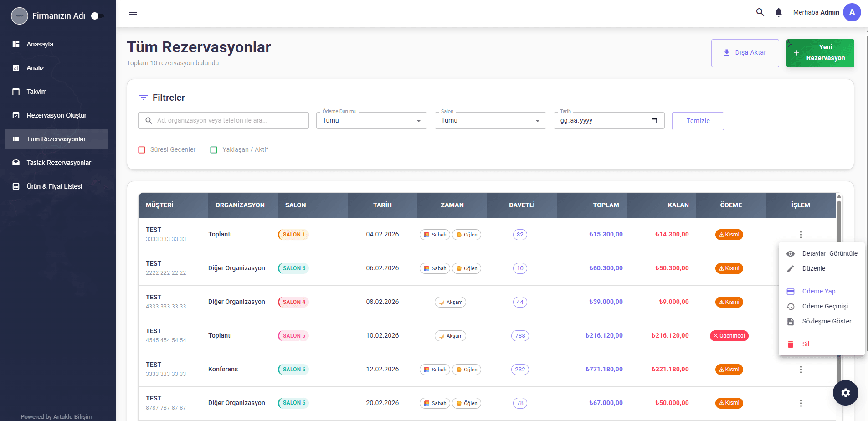Click the Filtreler filter icon

point(143,98)
